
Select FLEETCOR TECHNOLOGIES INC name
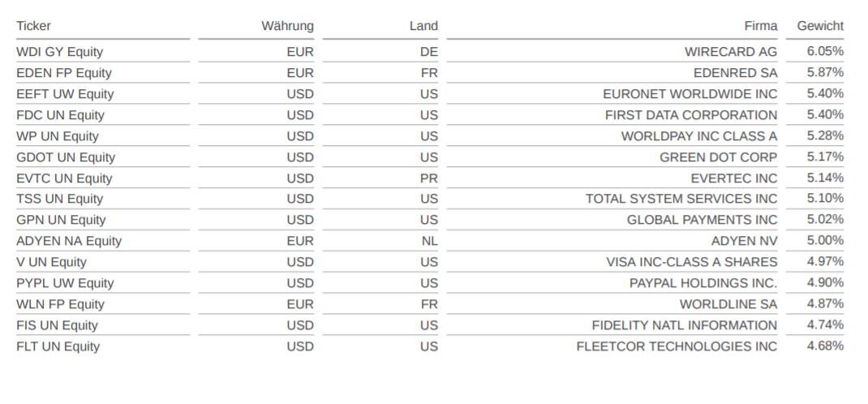pos(677,346)
